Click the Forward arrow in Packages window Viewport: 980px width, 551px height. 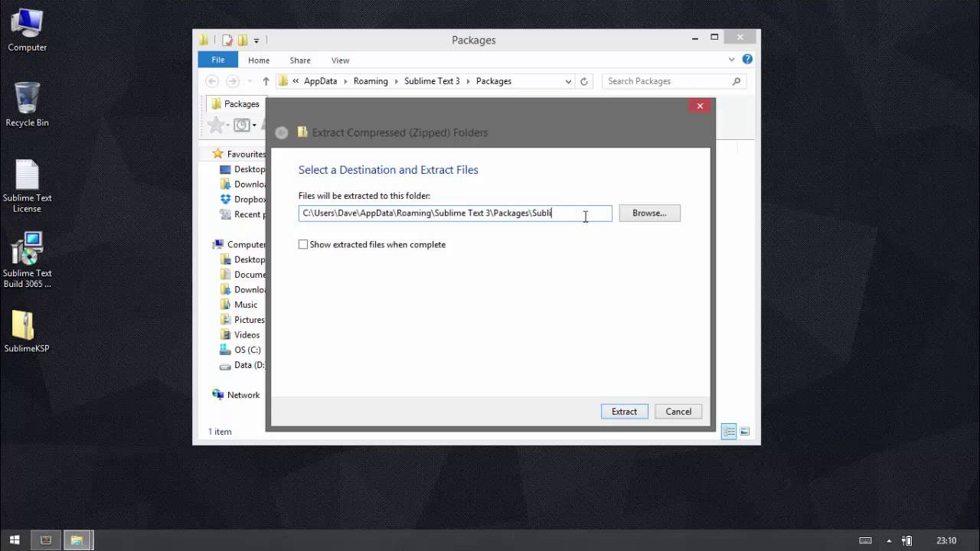(233, 81)
